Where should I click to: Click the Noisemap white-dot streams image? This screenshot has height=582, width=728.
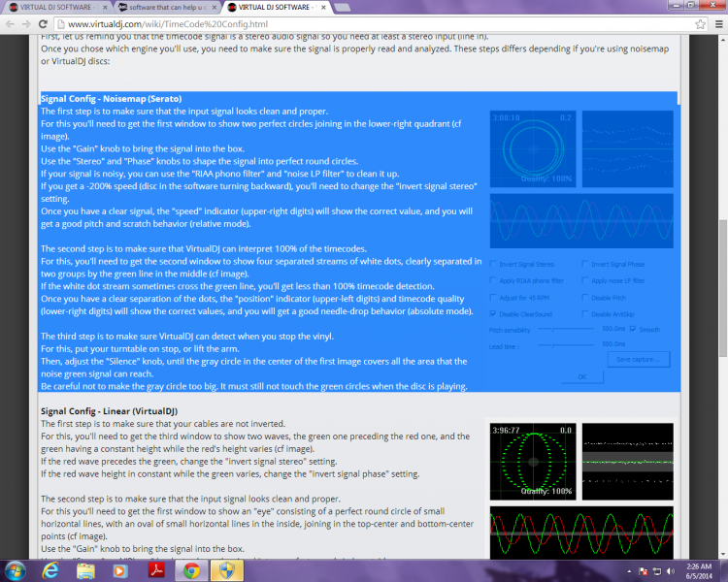628,149
